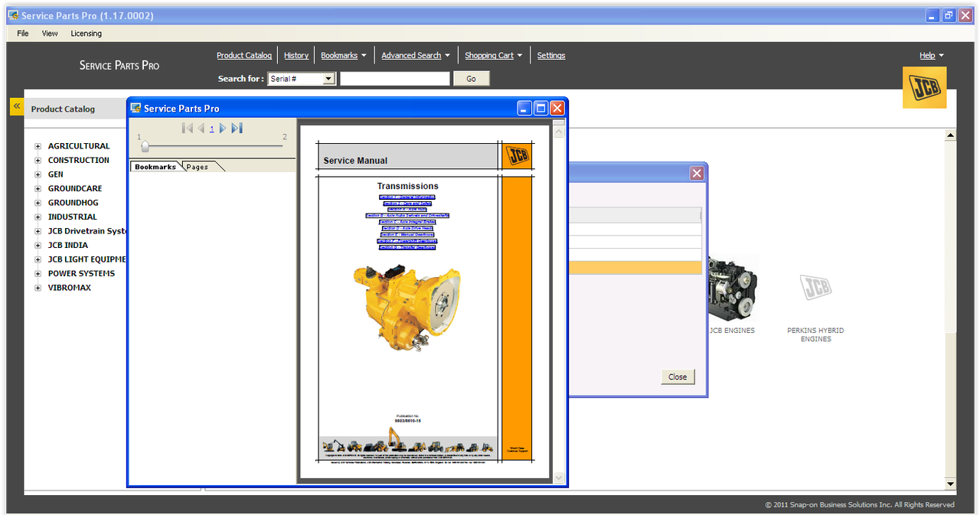
Task: Open the Bookmarks dropdown in the header
Action: click(344, 55)
